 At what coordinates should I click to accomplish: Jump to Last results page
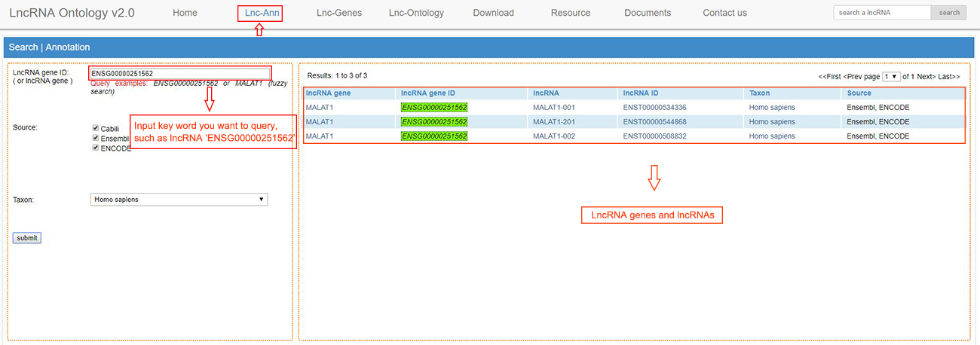point(949,77)
